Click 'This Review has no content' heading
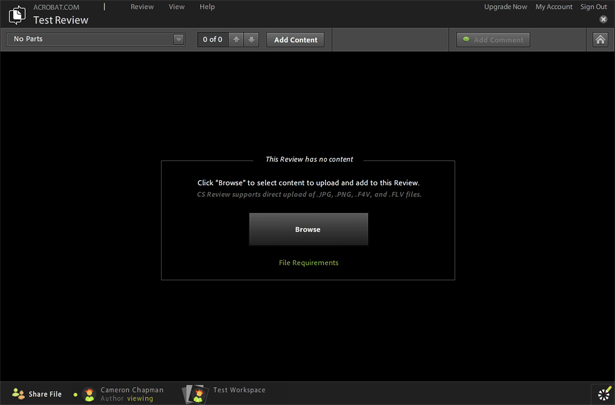The image size is (615, 405). pyautogui.click(x=309, y=159)
